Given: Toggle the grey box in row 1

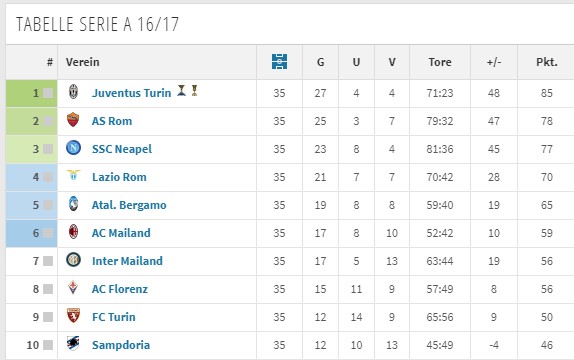Looking at the screenshot, I should point(48,93).
